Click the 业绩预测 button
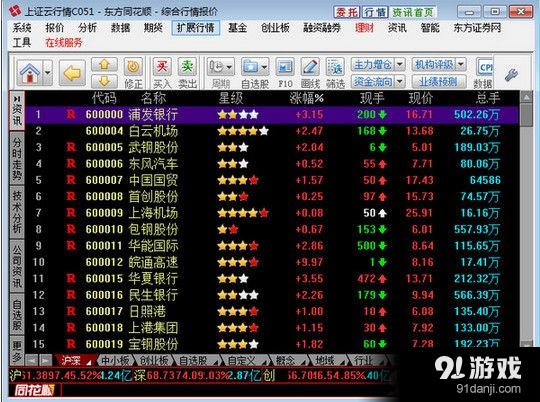 point(438,82)
